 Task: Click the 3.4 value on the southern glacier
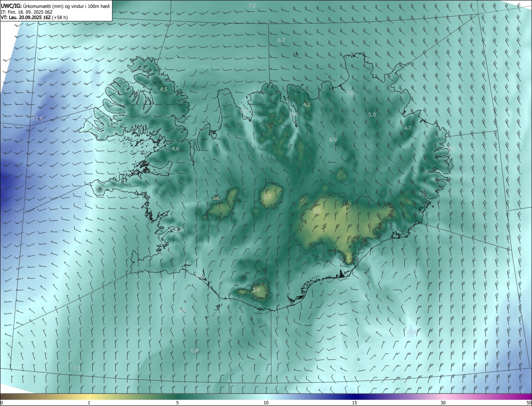click(256, 290)
